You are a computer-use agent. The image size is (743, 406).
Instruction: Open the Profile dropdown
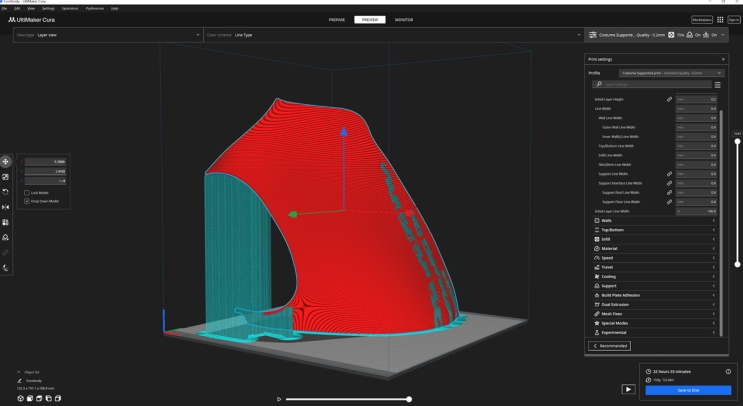point(670,73)
